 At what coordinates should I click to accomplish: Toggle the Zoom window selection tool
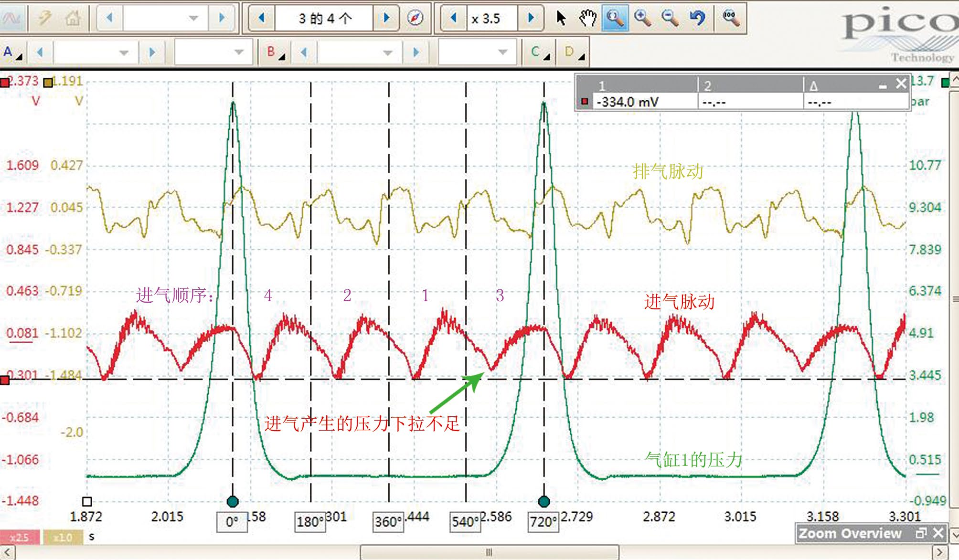(x=615, y=18)
